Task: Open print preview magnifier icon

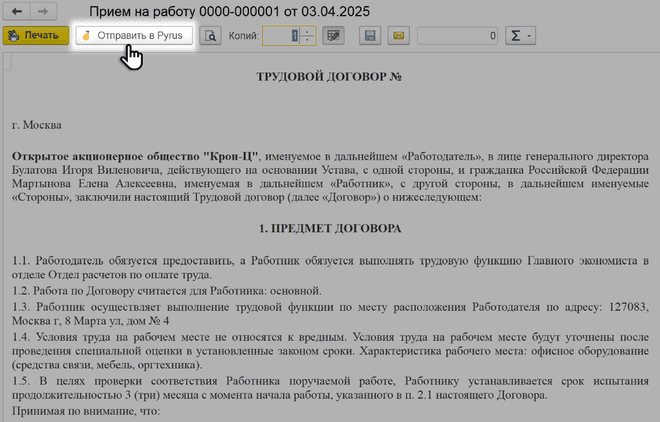Action: [211, 37]
